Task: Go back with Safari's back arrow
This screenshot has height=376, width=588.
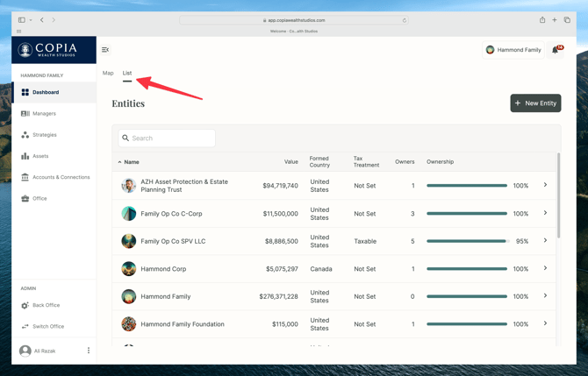Action: (41, 20)
